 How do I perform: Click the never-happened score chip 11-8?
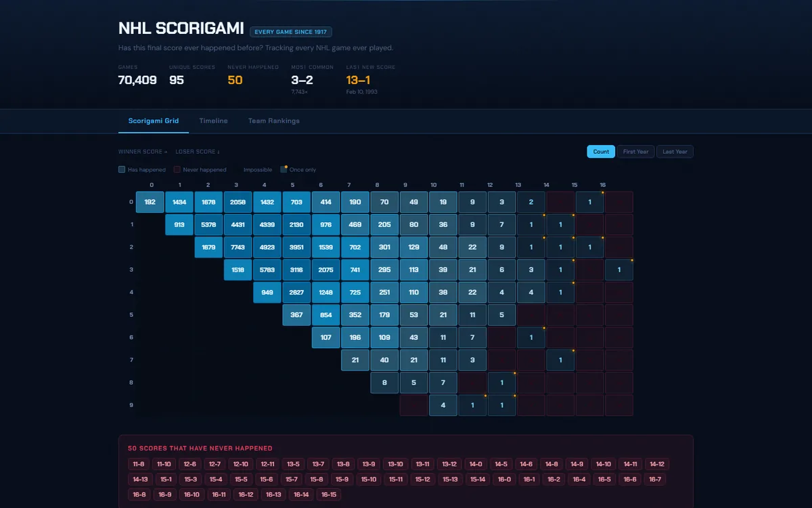point(139,464)
